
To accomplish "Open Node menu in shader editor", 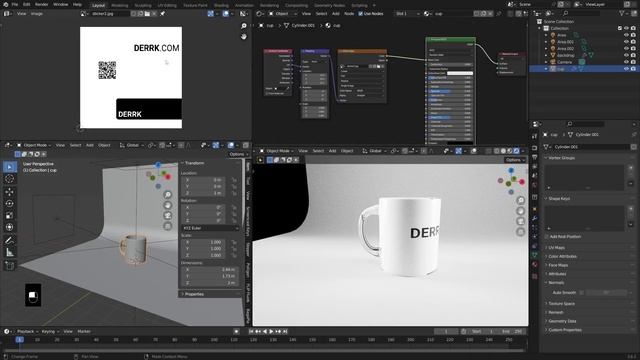I will coord(349,13).
